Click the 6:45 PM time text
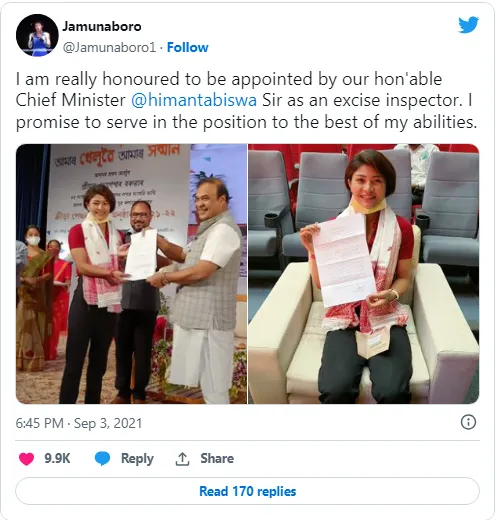 [40, 423]
